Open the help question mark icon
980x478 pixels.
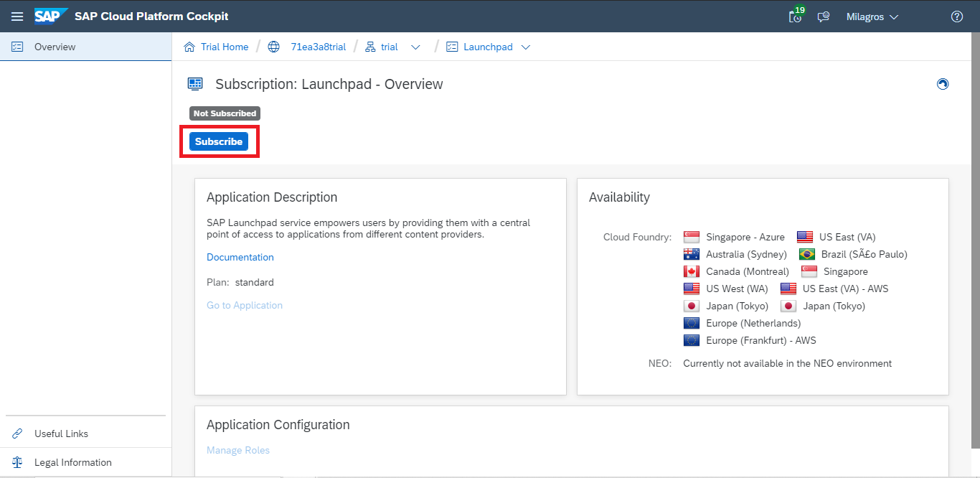point(956,17)
